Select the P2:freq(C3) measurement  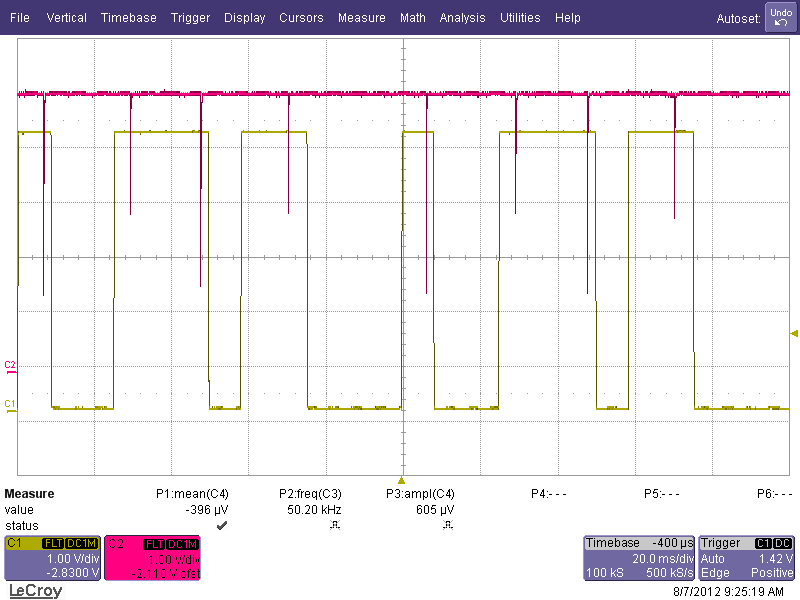pos(310,494)
